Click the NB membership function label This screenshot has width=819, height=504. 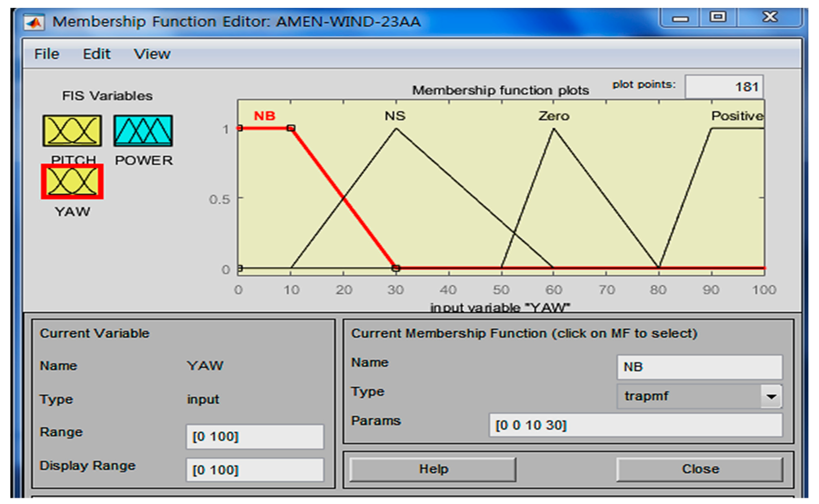(x=265, y=116)
